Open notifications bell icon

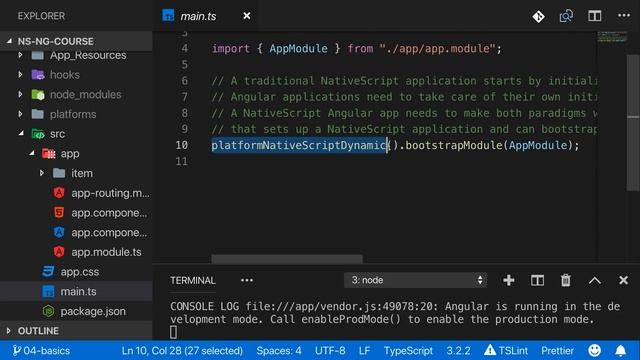[620, 350]
